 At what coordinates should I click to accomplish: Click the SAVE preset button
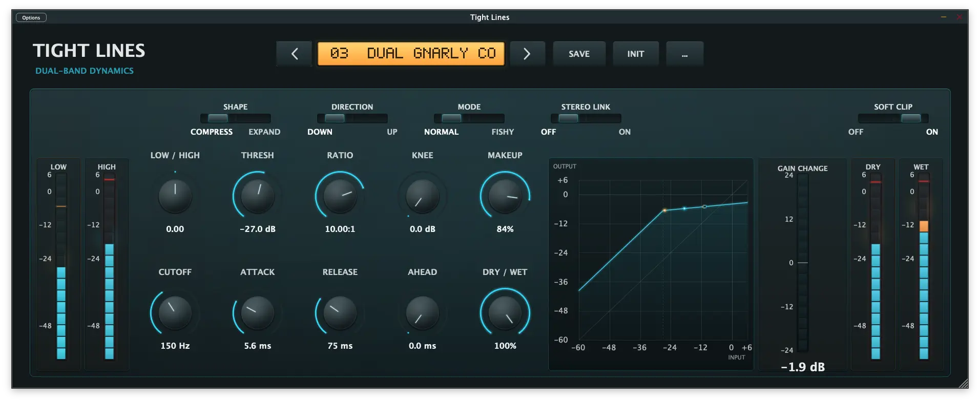point(579,54)
